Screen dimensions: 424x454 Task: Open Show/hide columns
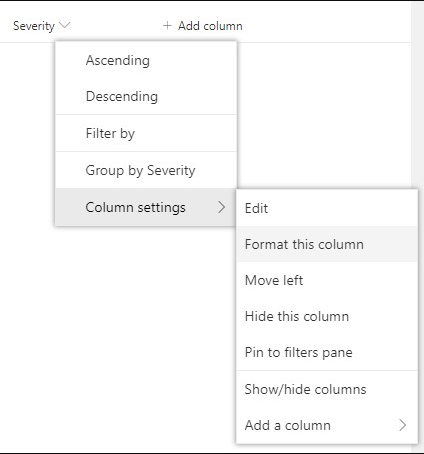click(327, 389)
